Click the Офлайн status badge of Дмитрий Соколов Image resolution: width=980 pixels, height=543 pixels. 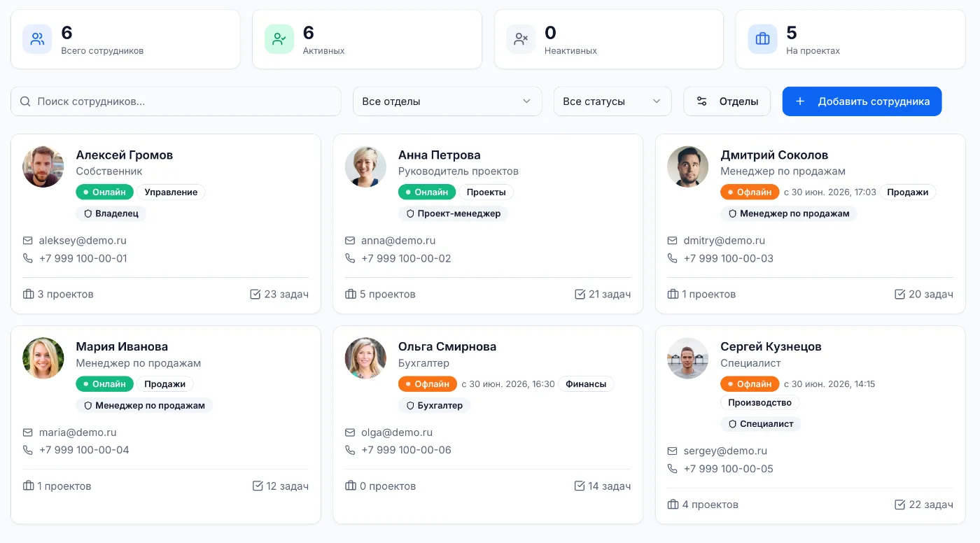pos(749,192)
